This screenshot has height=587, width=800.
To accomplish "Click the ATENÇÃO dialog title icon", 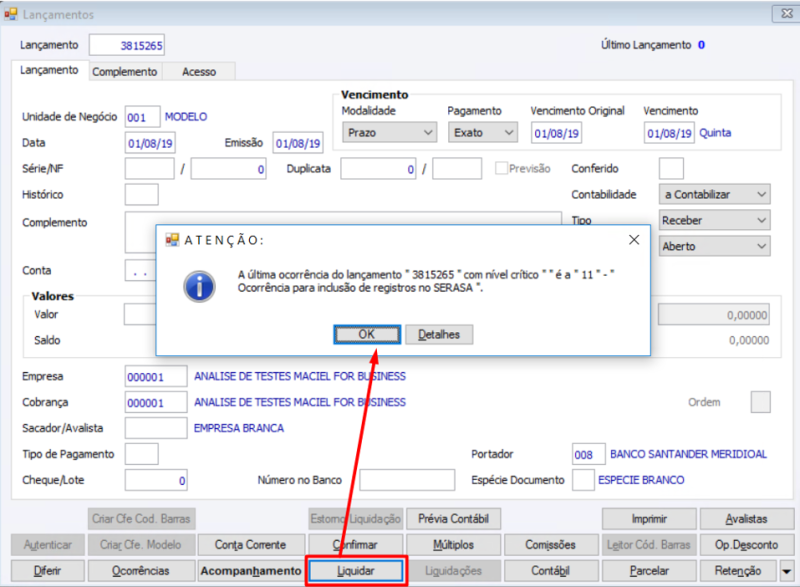I will click(x=172, y=240).
